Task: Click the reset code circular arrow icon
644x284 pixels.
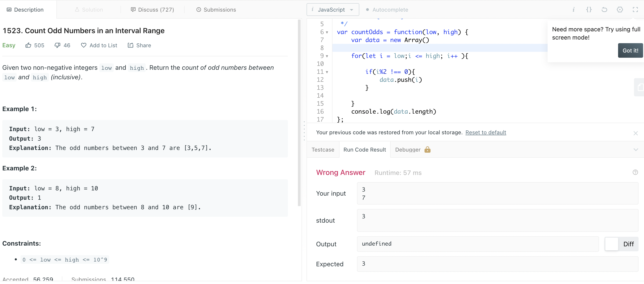Action: (x=604, y=10)
